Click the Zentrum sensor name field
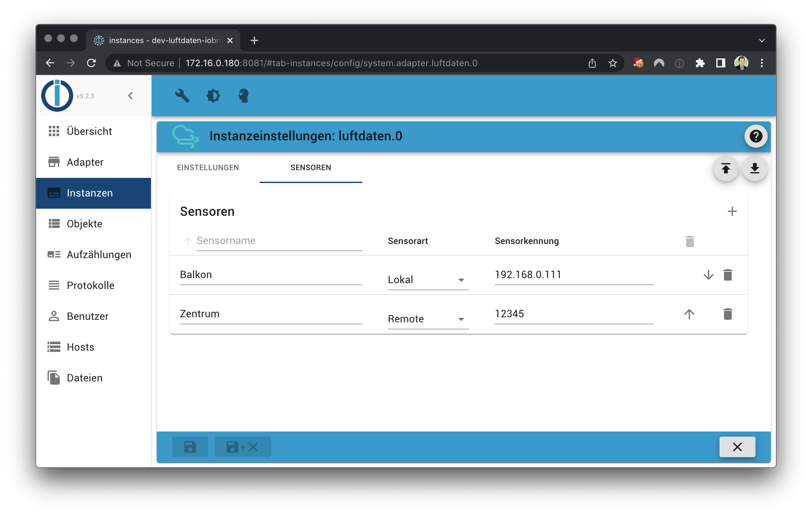This screenshot has width=812, height=515. (271, 314)
